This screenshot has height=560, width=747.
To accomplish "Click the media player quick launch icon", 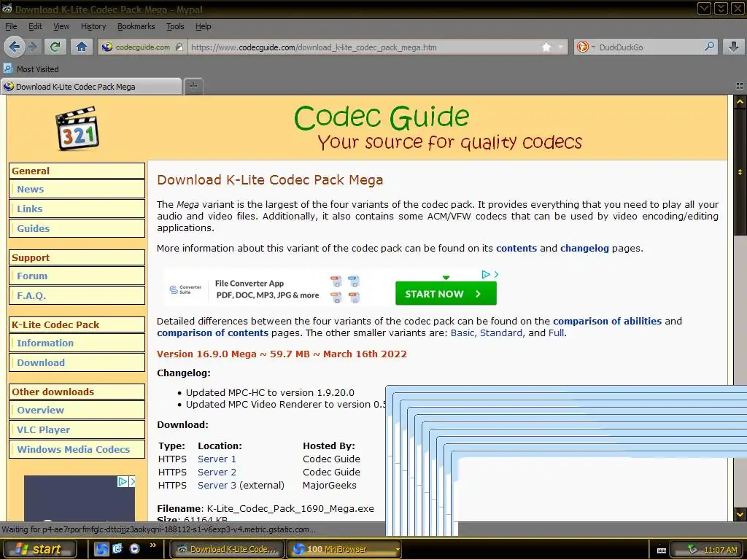I will [x=134, y=548].
